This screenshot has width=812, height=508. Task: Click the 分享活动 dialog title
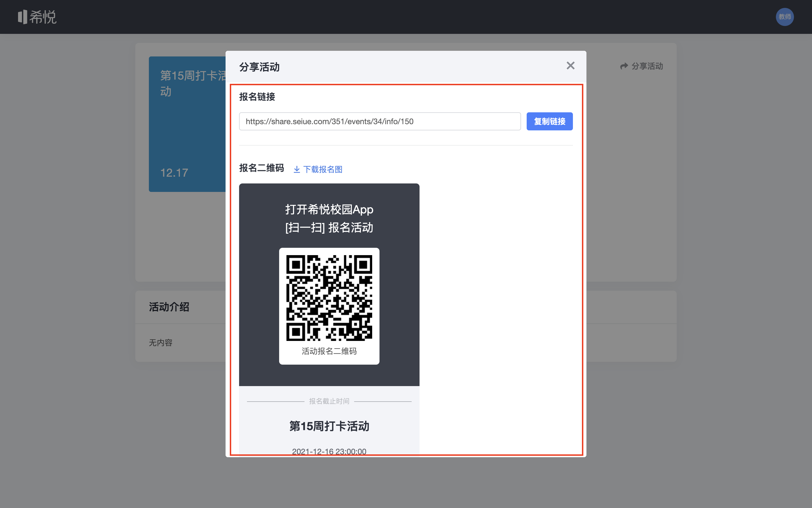(259, 67)
